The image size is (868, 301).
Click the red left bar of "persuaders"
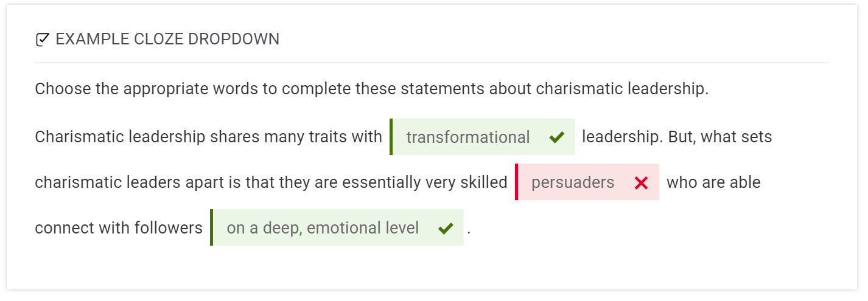tap(517, 182)
